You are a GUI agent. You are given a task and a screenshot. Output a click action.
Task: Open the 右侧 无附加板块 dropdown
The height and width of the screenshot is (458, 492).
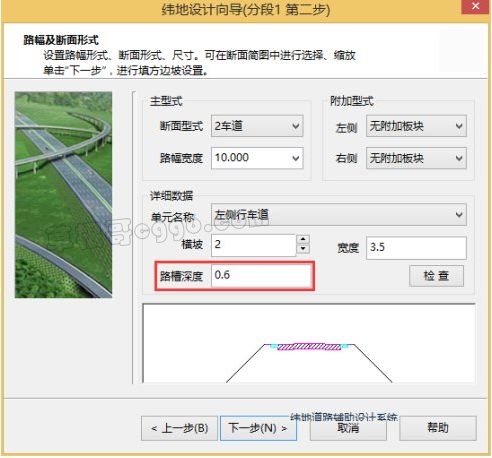click(416, 158)
